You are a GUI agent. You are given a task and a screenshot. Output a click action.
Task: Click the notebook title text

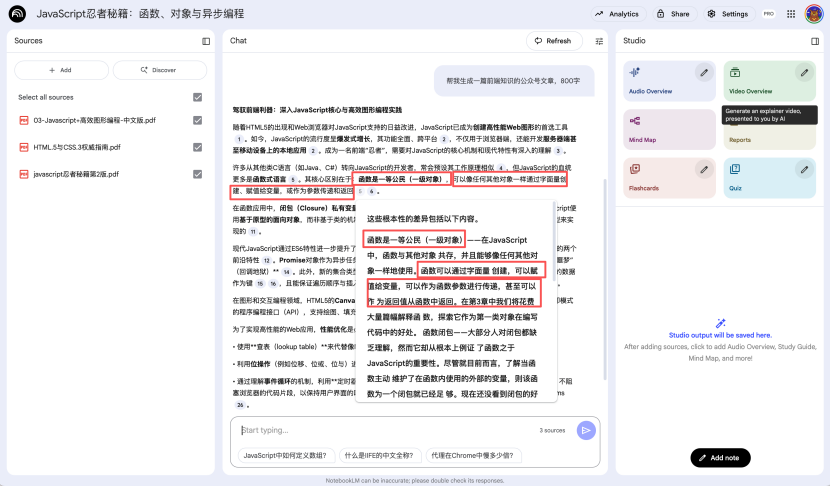pyautogui.click(x=140, y=14)
